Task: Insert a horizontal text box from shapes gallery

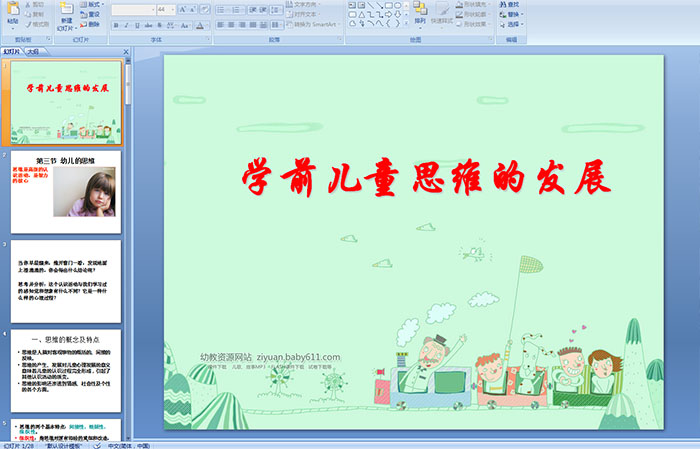Action: 352,5
